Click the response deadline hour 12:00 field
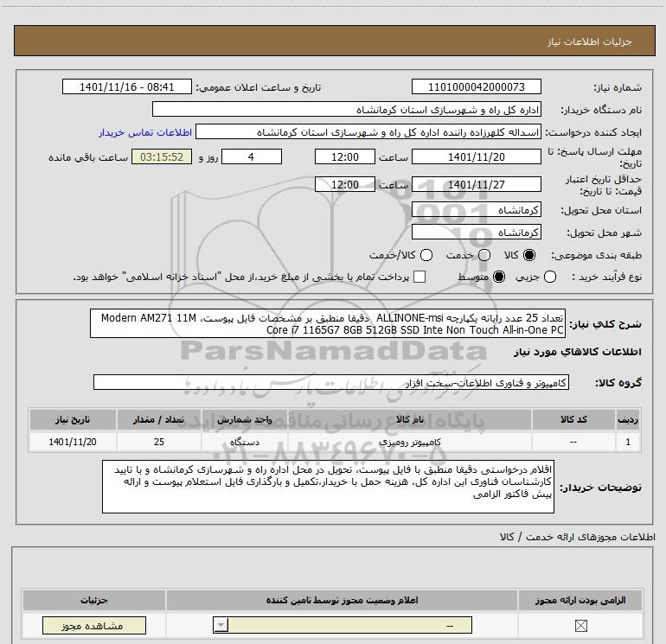666x644 pixels. pos(345,156)
